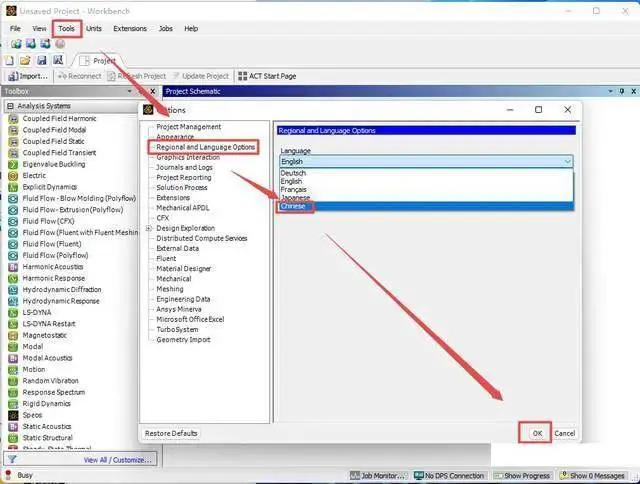Click Show 0 Messages in status bar
640x484 pixels.
coord(593,475)
